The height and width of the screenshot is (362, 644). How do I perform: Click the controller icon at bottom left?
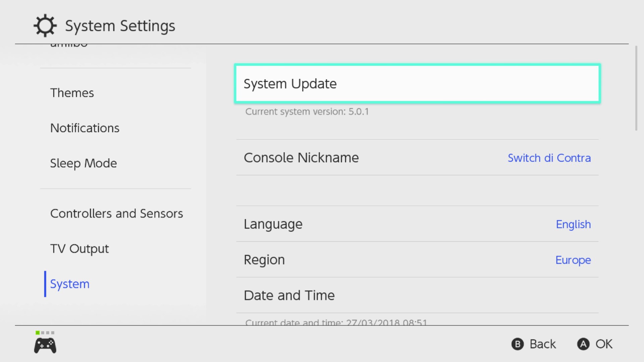pos(45,346)
